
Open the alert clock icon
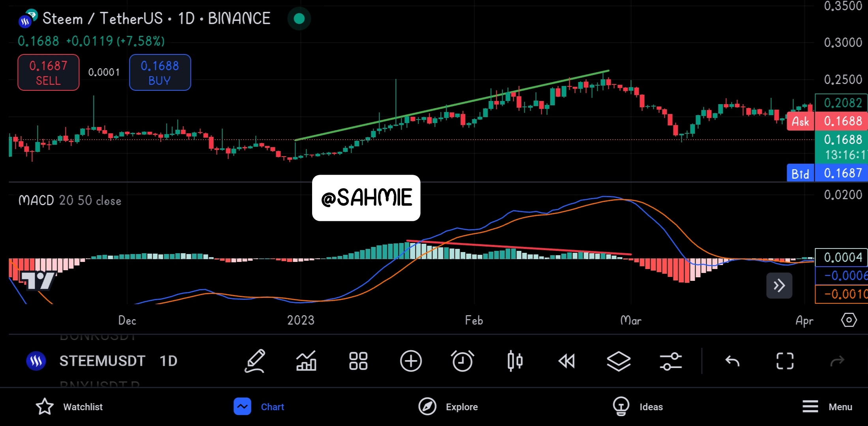[x=462, y=361]
